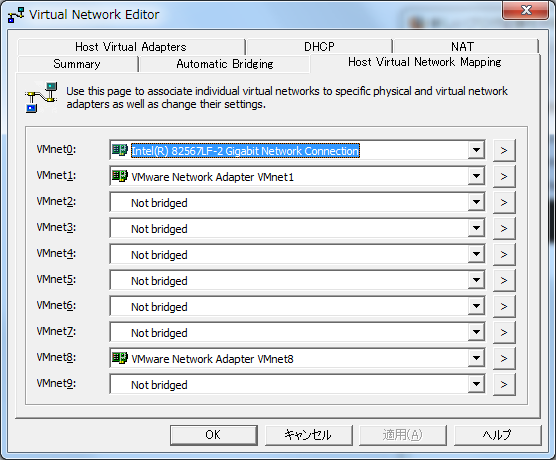Expand the VMnet4 bridging dropdown
556x460 pixels.
476,254
